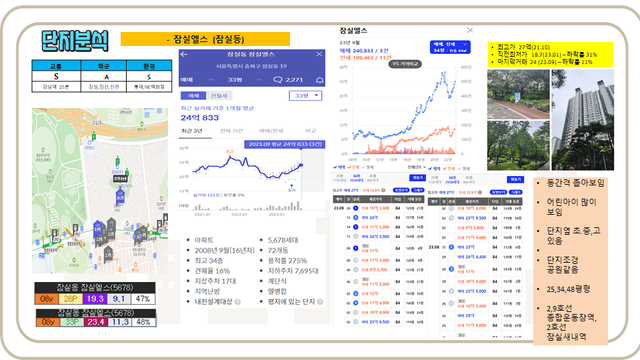Select 25평 size tab in left transaction list
Viewport: 640px width, 360px height.
[x=339, y=178]
